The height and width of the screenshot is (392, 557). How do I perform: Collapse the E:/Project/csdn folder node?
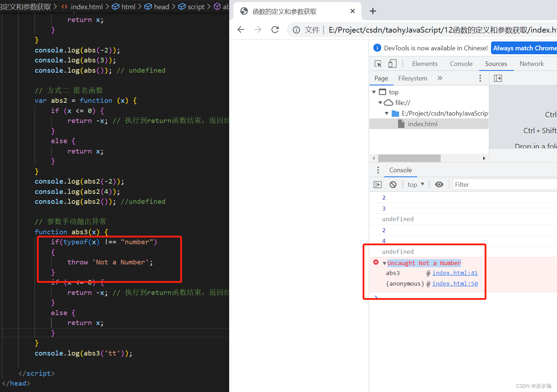pos(387,113)
